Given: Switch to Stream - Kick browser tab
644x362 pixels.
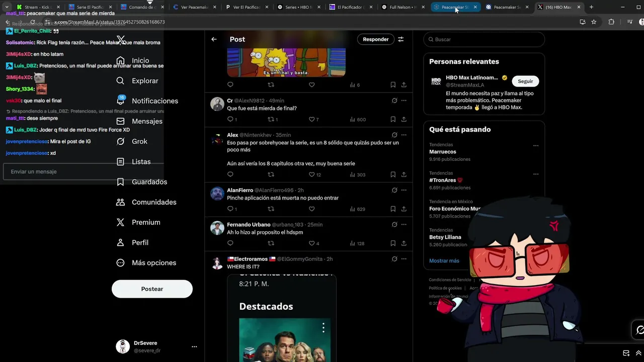Looking at the screenshot, I should [38, 7].
